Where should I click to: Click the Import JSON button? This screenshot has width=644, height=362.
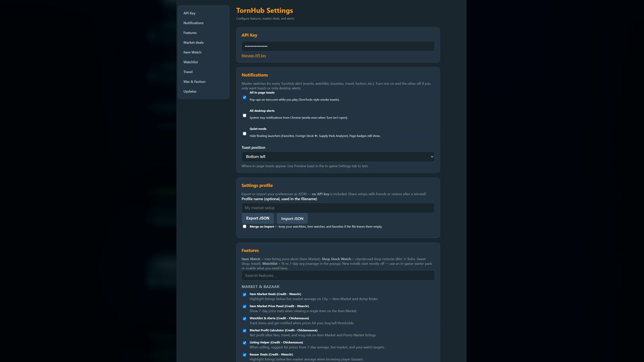coord(292,218)
